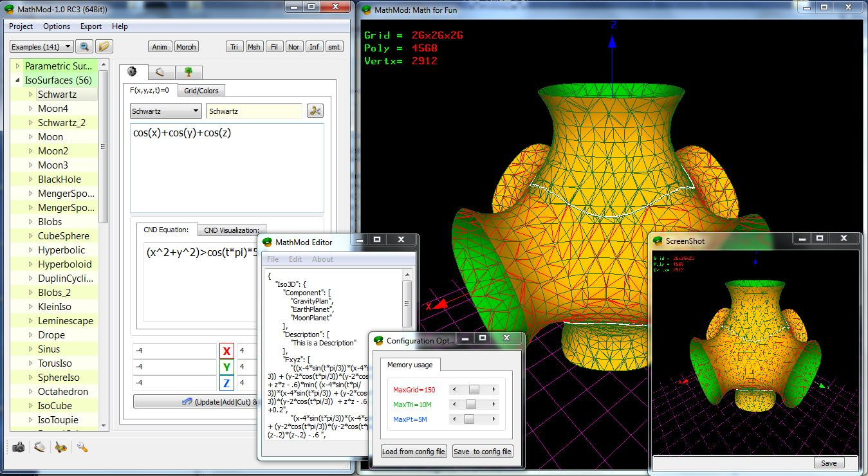Click the tools icon next to Schwartz name field
Image resolution: width=868 pixels, height=476 pixels.
coord(315,111)
